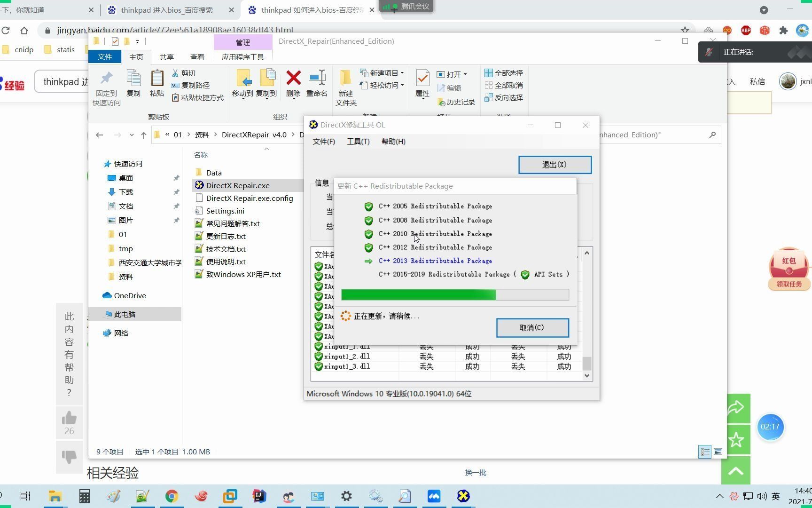Switch to the View (查看) ribbon tab
The image size is (812, 508).
coord(197,57)
